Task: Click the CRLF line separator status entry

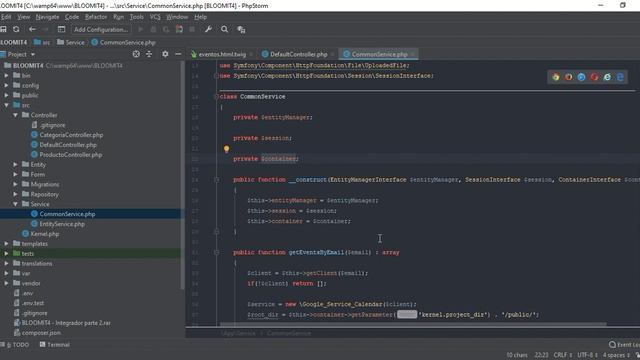Action: [x=562, y=355]
